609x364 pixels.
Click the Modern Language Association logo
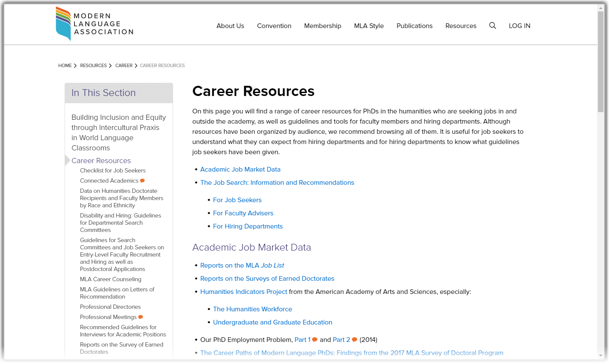[x=95, y=24]
